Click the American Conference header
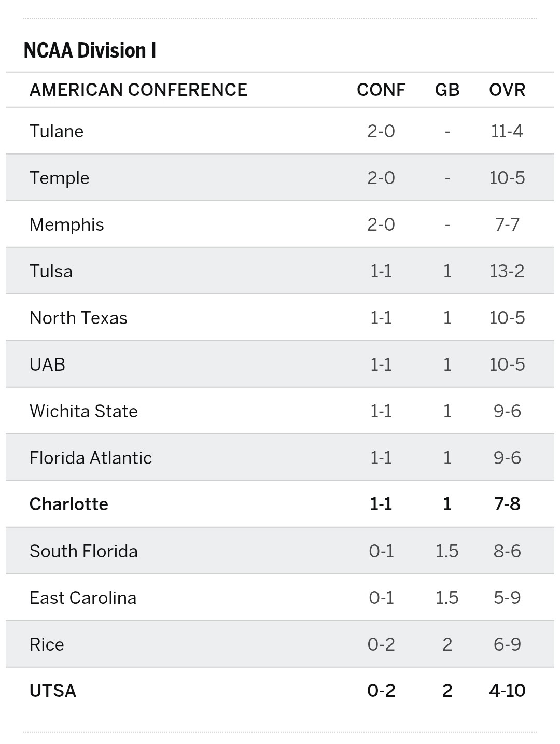Viewport: 560px width, 744px height. [x=138, y=90]
